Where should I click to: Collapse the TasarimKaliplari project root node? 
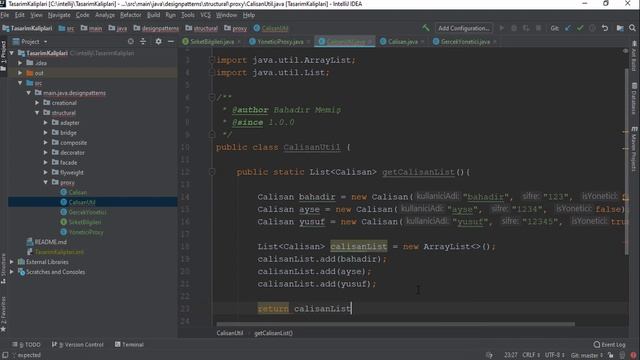point(12,53)
